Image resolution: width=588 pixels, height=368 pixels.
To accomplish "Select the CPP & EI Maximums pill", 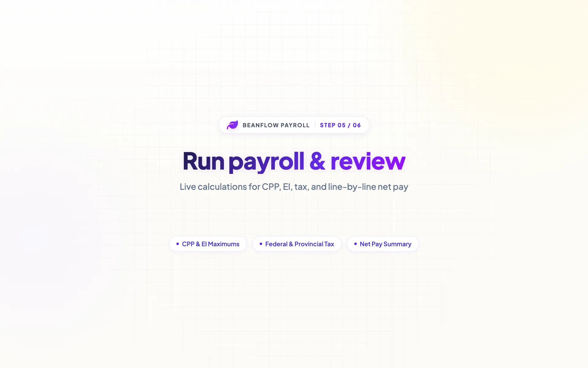I will (x=208, y=244).
